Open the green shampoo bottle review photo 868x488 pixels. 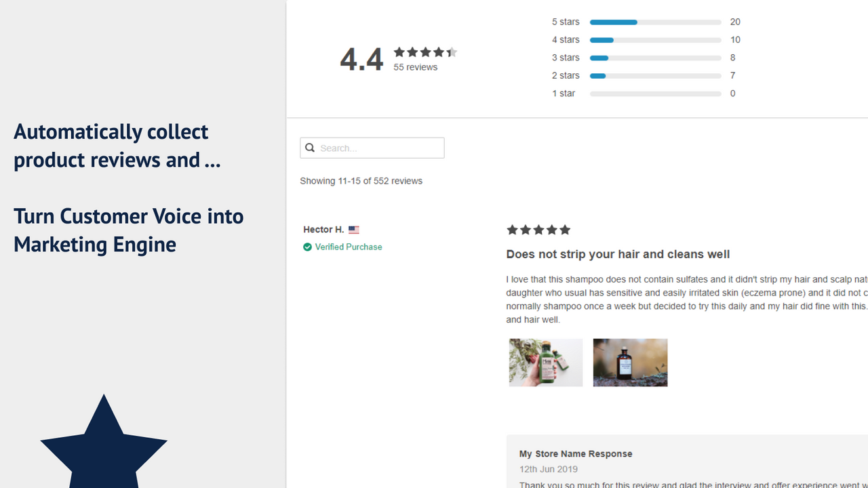(546, 363)
